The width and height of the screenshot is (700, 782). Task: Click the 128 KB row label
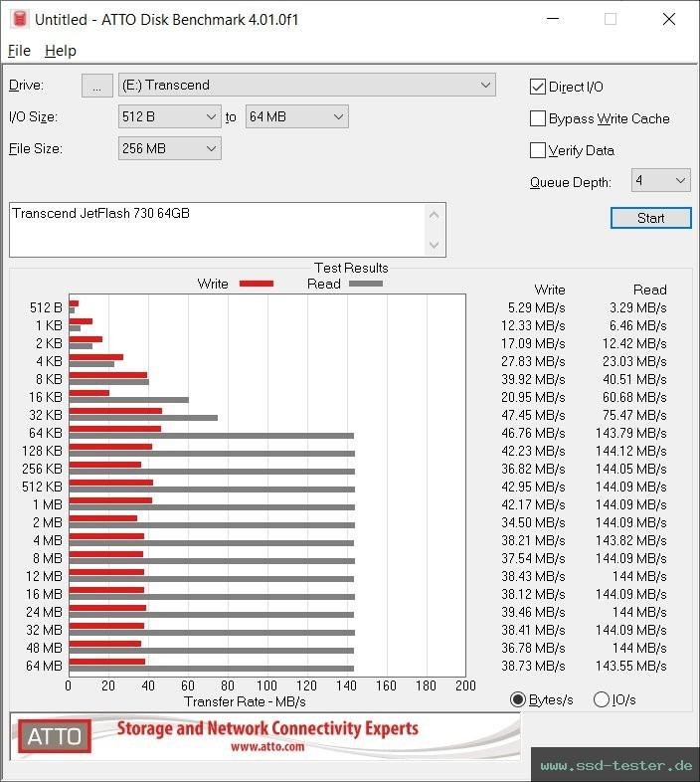(x=42, y=451)
